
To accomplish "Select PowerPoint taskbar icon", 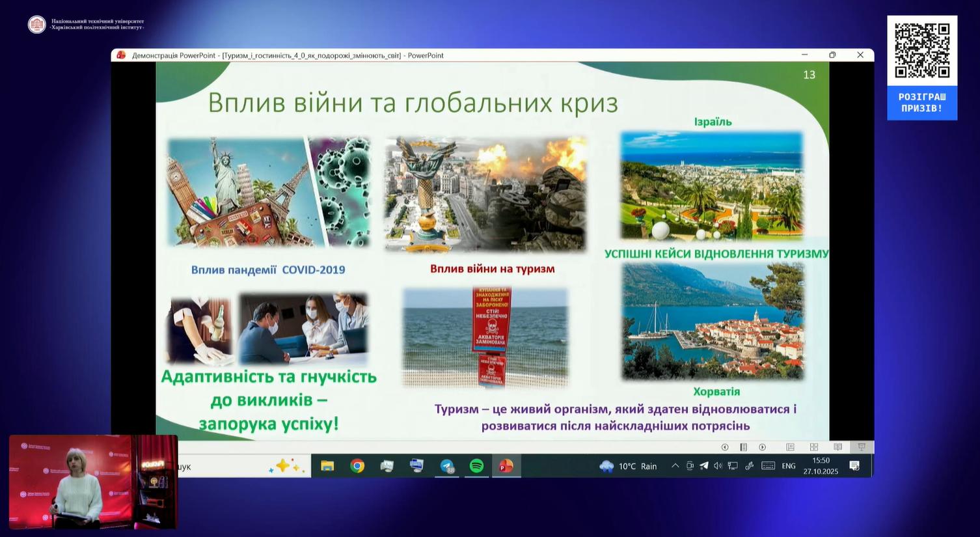I will [506, 466].
